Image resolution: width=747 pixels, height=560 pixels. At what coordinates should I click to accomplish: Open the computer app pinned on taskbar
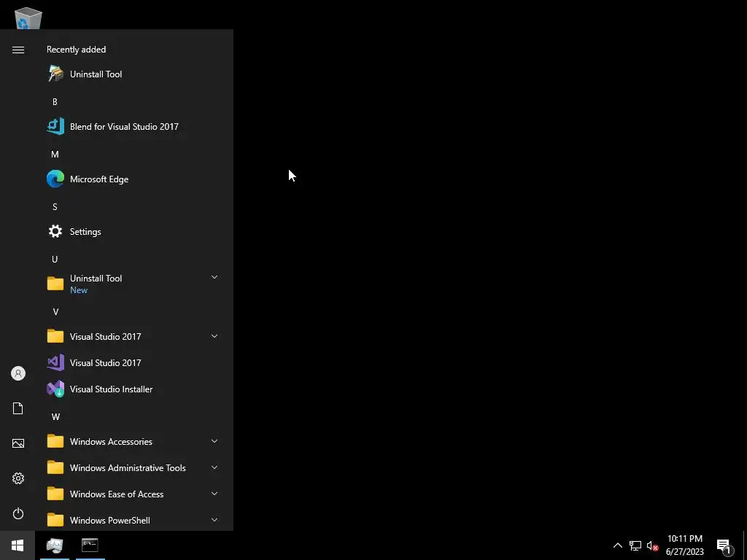[54, 545]
